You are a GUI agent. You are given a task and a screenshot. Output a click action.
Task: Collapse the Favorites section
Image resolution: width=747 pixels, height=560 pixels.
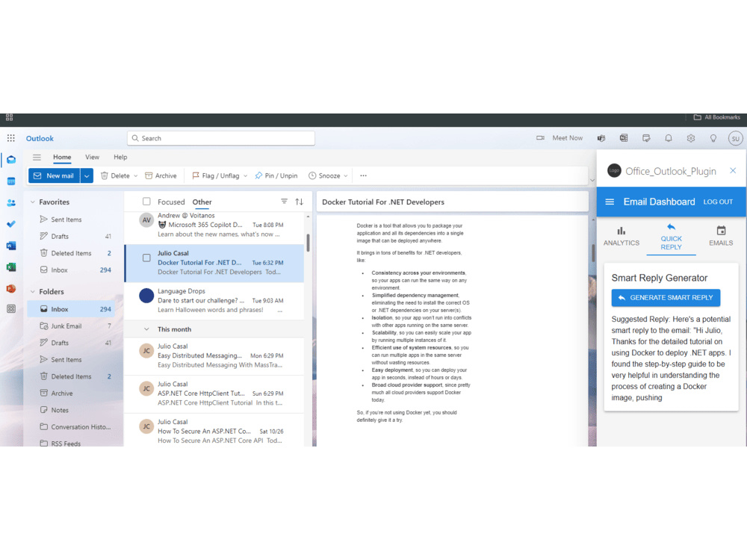click(x=32, y=202)
